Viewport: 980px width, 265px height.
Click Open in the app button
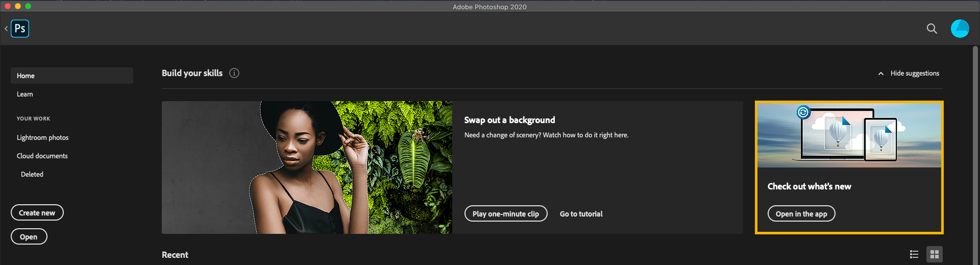801,213
